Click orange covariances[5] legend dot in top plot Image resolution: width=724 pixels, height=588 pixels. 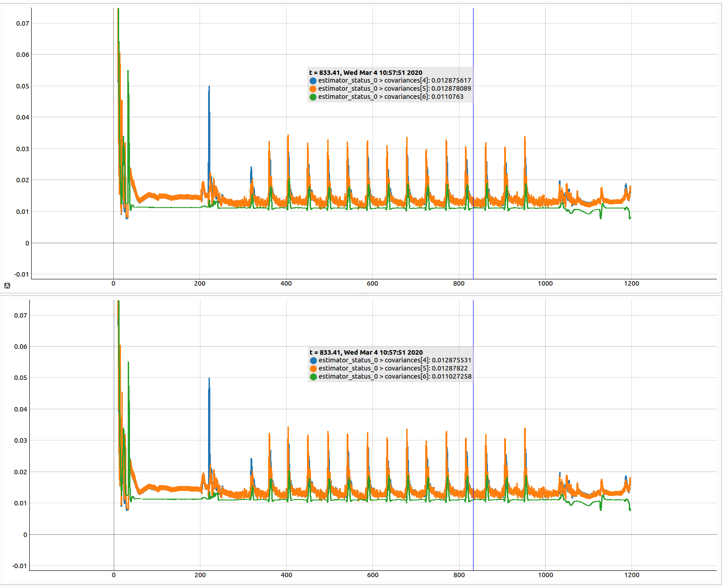tap(313, 89)
